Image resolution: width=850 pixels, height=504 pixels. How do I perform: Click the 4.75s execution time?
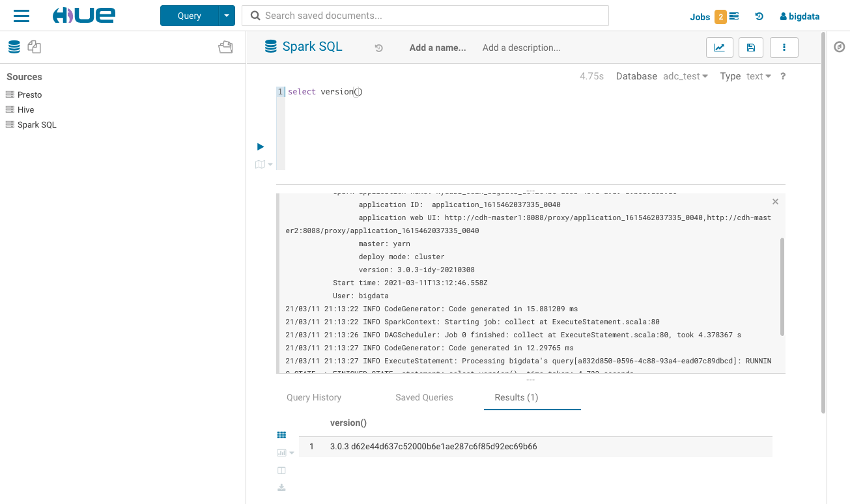591,76
